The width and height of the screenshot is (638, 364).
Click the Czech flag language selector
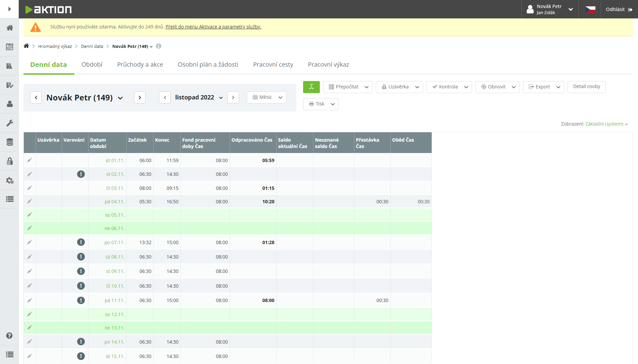click(590, 9)
